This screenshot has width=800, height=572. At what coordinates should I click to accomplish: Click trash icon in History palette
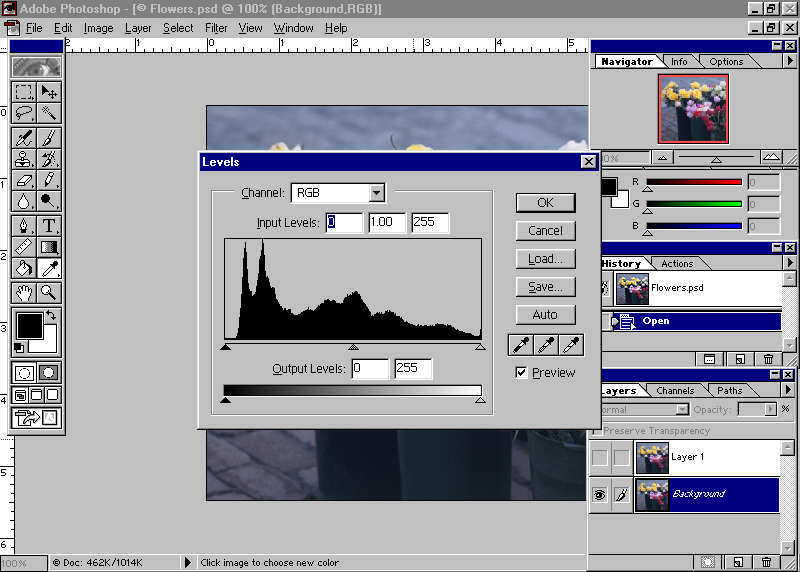768,359
